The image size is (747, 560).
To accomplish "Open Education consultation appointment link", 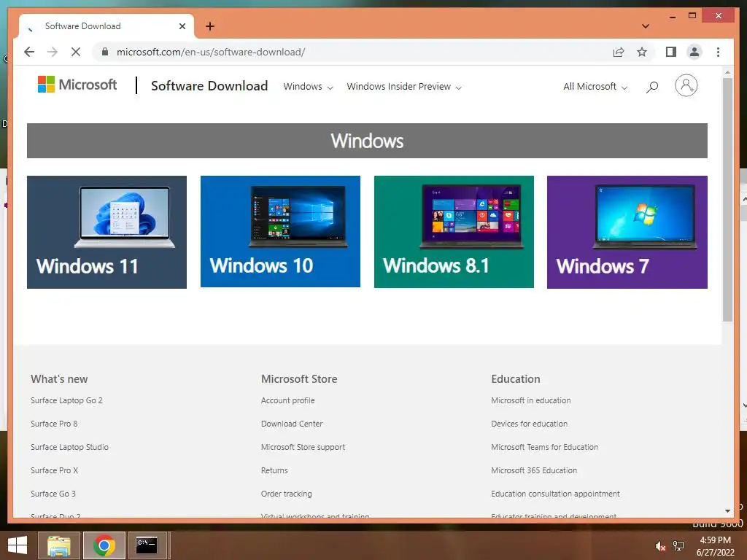I will 555,494.
